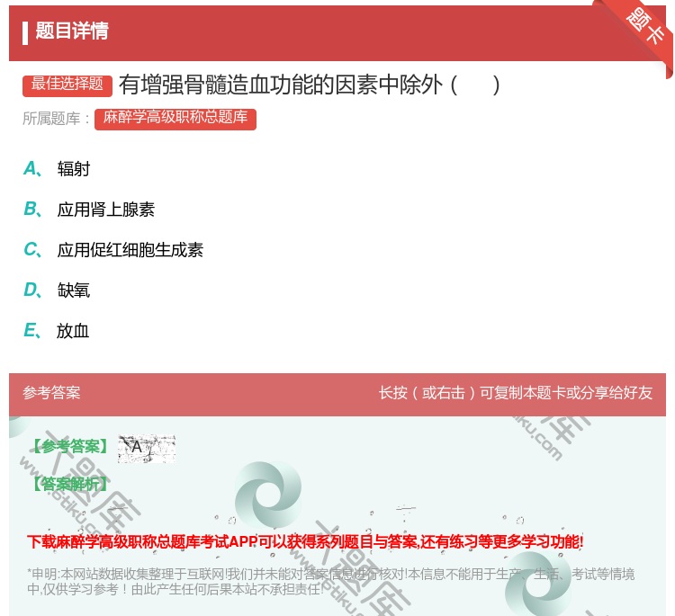Select answer option D 缺氧
Image resolution: width=675 pixels, height=616 pixels.
57,290
